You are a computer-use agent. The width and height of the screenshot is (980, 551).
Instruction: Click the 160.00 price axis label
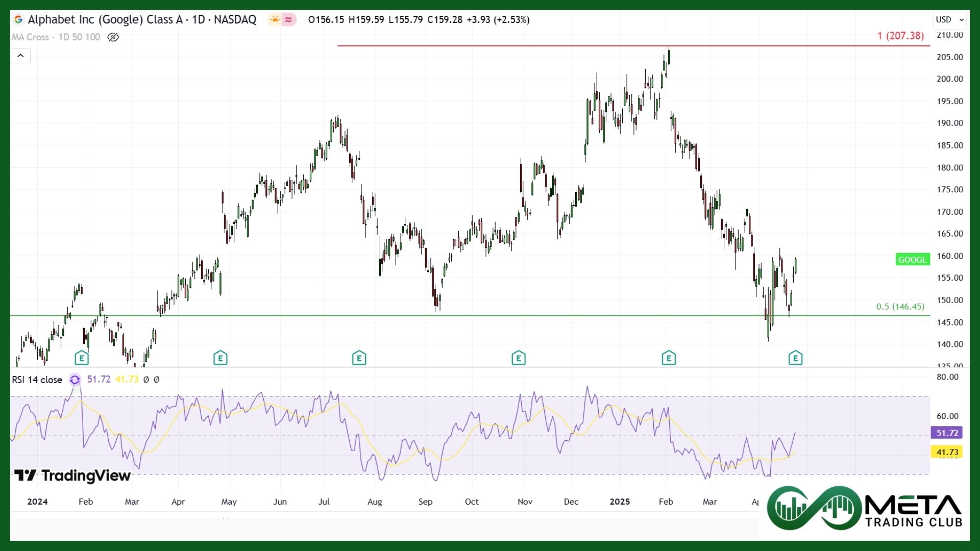(950, 256)
